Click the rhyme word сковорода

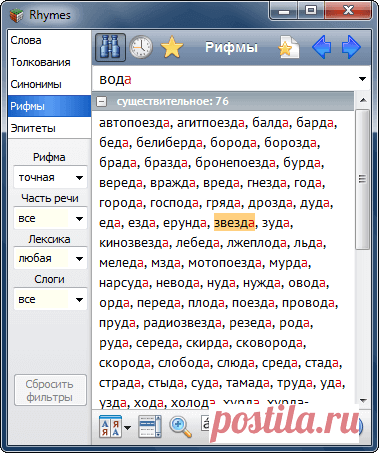[x=269, y=343]
